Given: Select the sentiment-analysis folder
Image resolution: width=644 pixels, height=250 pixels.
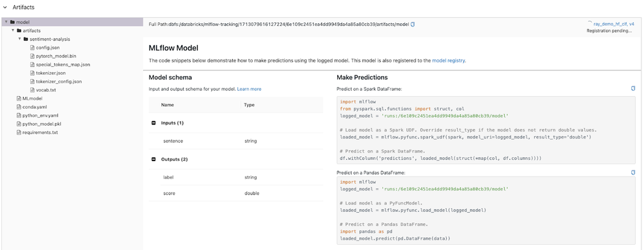Looking at the screenshot, I should (x=50, y=39).
